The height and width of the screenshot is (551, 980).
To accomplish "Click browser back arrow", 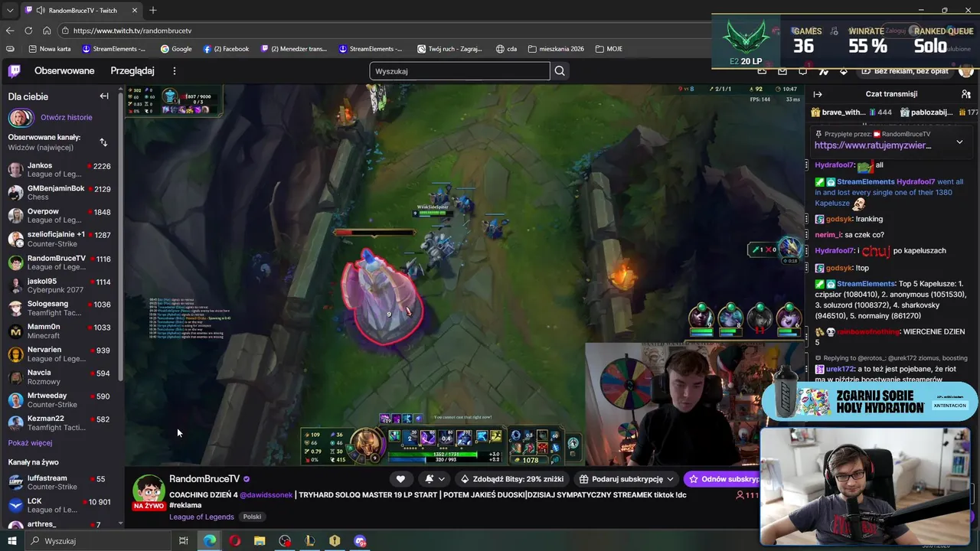I will 10,31.
